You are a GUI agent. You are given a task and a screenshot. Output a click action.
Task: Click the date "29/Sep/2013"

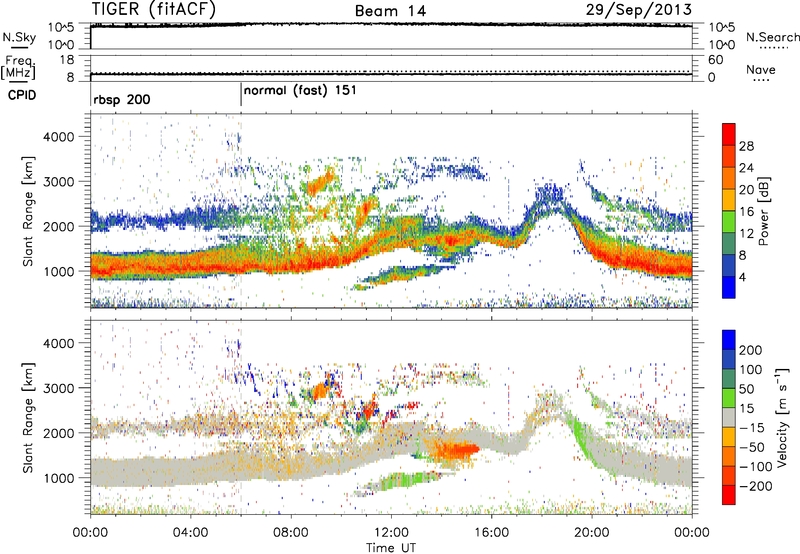tap(639, 9)
